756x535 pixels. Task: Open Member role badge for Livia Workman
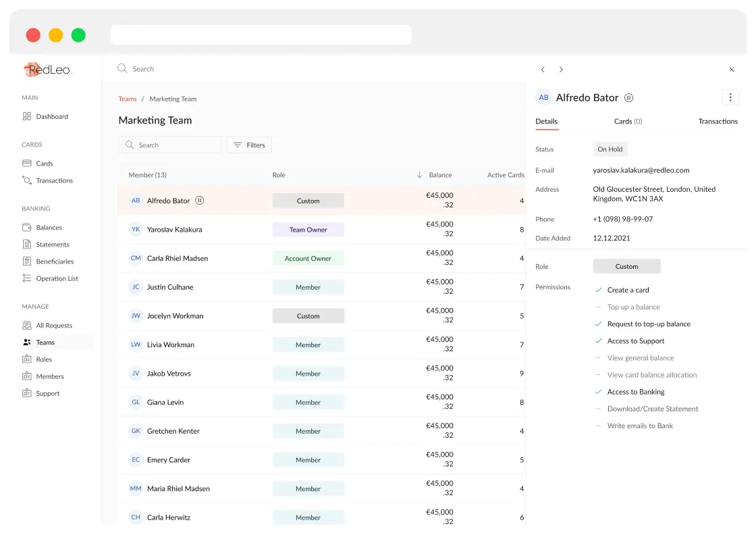(x=308, y=345)
